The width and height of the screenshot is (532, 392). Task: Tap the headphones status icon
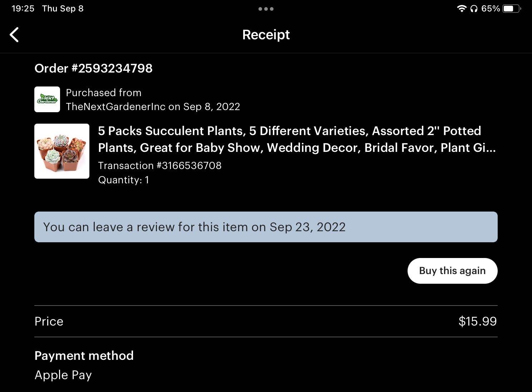click(x=474, y=9)
